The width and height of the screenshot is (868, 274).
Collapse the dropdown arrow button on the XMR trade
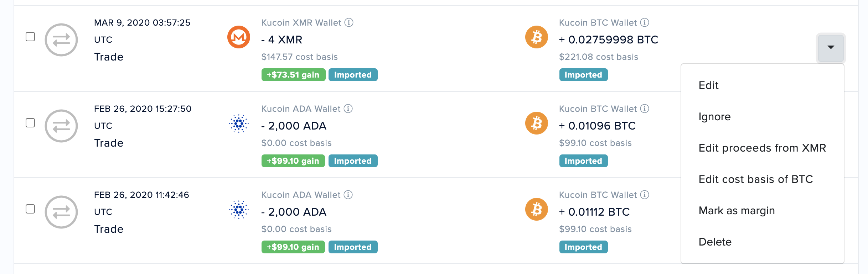tap(831, 48)
